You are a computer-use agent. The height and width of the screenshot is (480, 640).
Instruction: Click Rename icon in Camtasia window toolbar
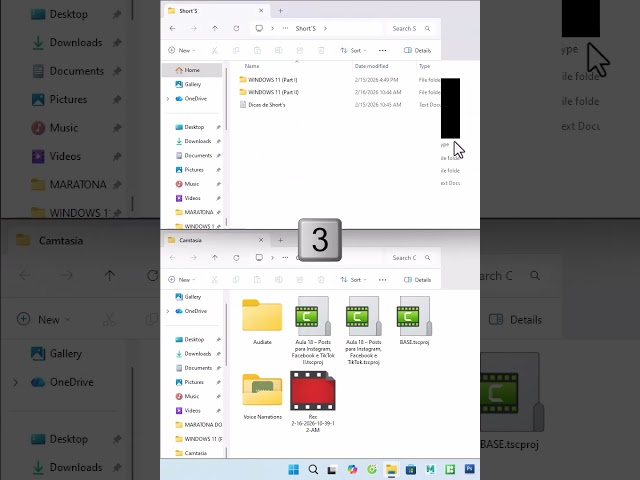(278, 280)
